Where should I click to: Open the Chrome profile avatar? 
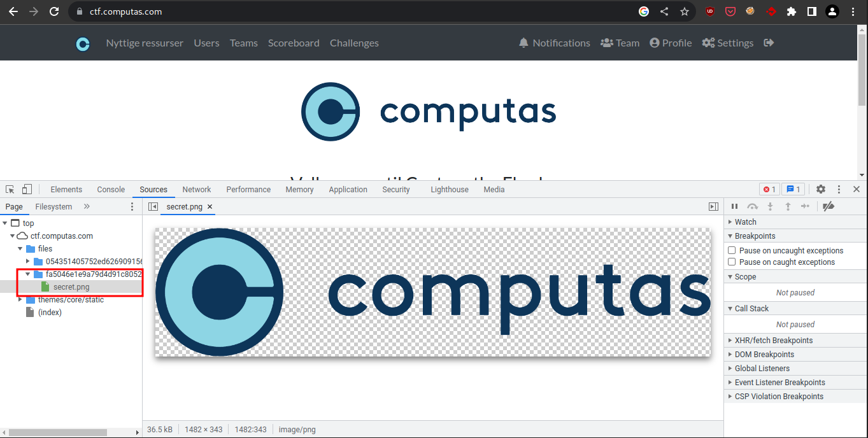pyautogui.click(x=832, y=11)
